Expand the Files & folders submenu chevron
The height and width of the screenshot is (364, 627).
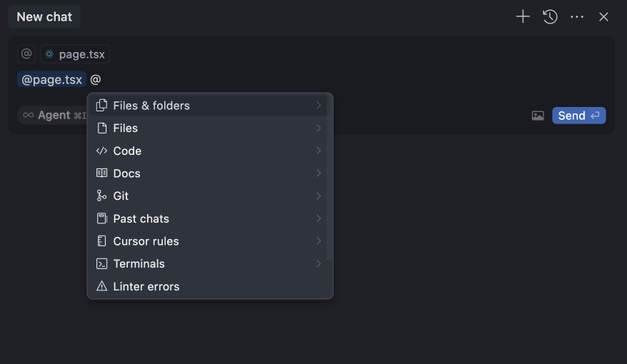click(x=318, y=106)
